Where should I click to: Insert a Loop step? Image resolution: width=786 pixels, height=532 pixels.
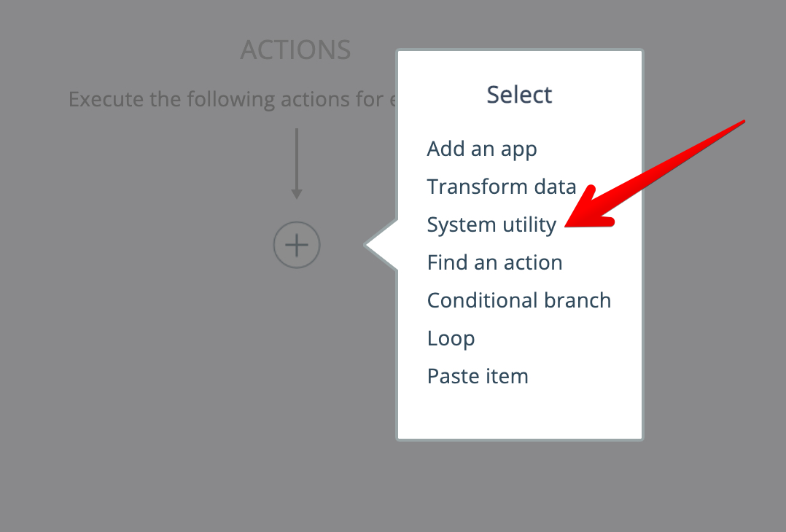coord(451,338)
